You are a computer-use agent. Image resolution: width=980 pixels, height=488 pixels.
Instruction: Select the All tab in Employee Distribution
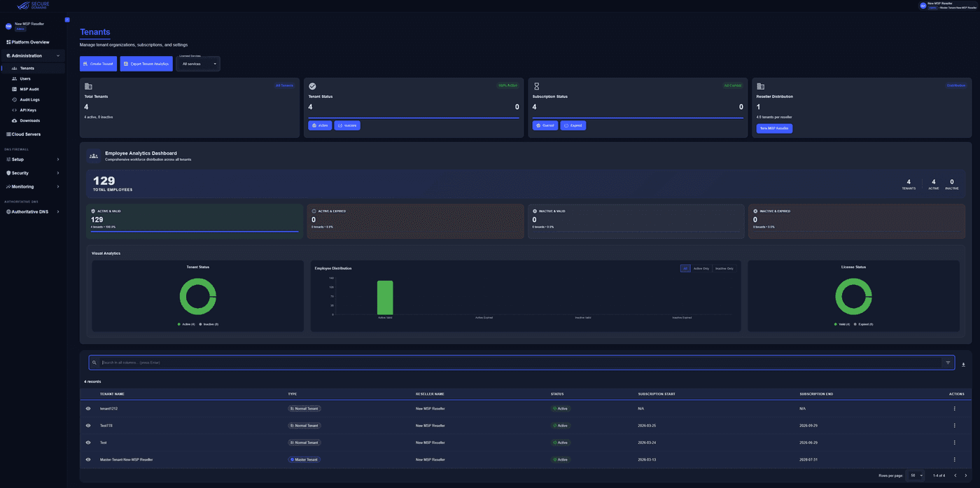click(686, 268)
